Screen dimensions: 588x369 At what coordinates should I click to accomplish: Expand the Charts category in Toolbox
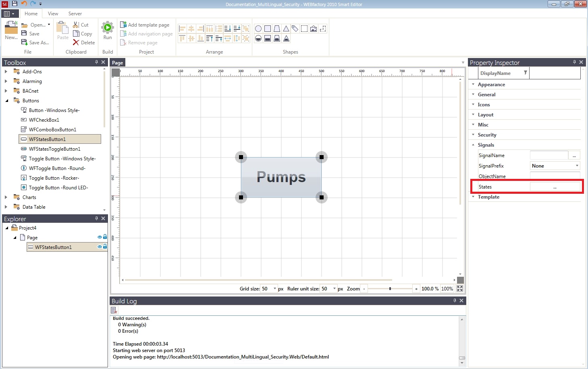coord(6,197)
